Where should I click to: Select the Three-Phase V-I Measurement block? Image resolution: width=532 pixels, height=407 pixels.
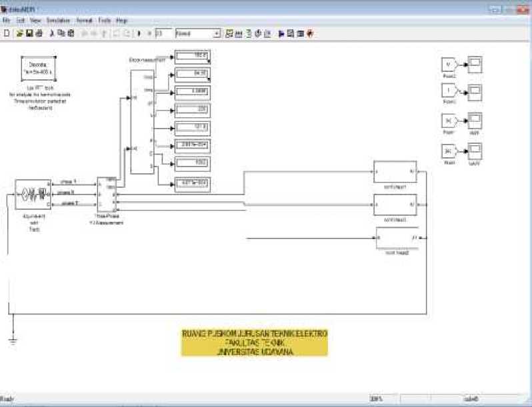pos(107,195)
